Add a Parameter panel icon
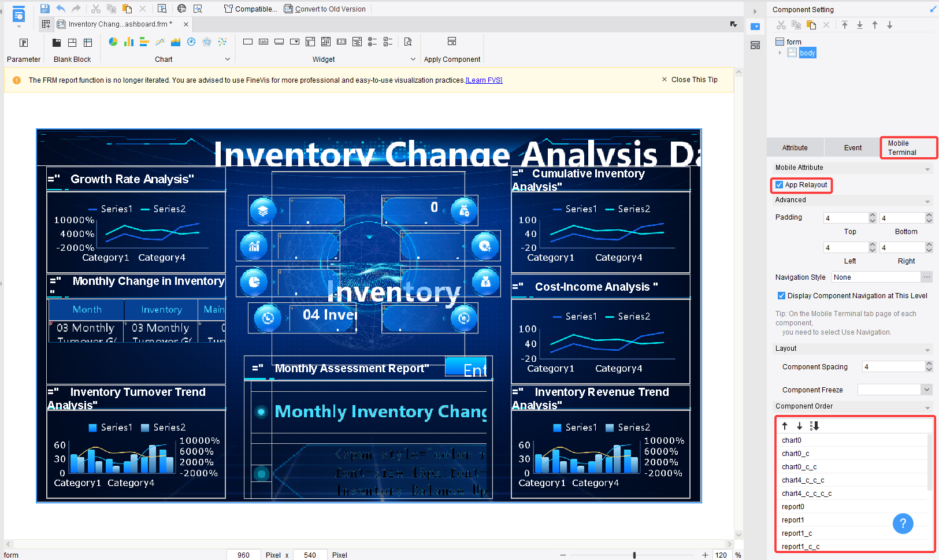This screenshot has height=560, width=939. pyautogui.click(x=24, y=42)
